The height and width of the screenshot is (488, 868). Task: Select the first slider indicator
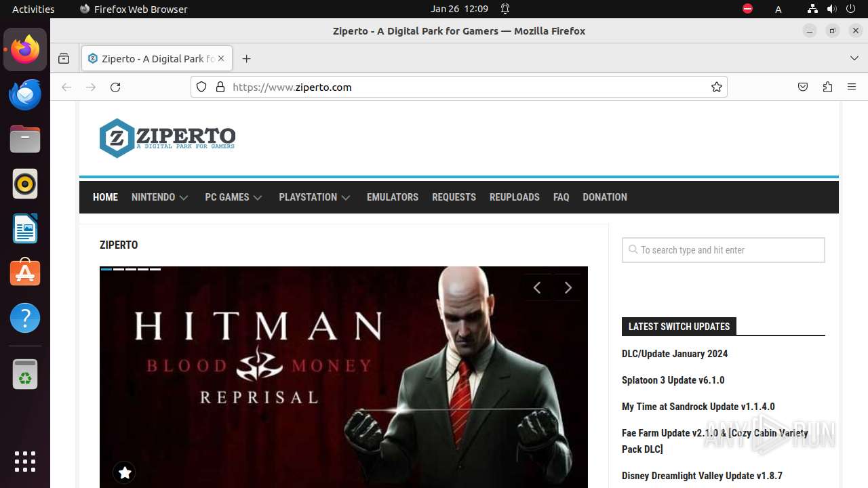106,269
